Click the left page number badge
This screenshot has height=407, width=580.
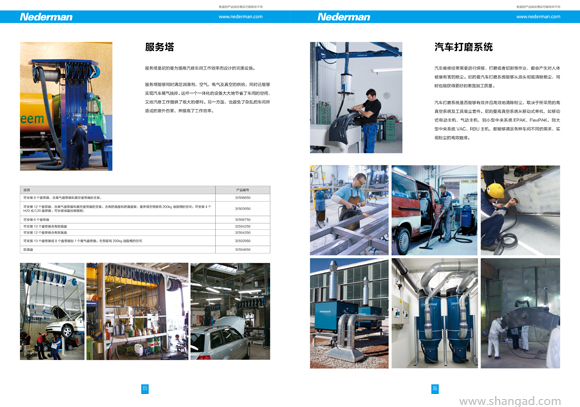[x=145, y=389]
